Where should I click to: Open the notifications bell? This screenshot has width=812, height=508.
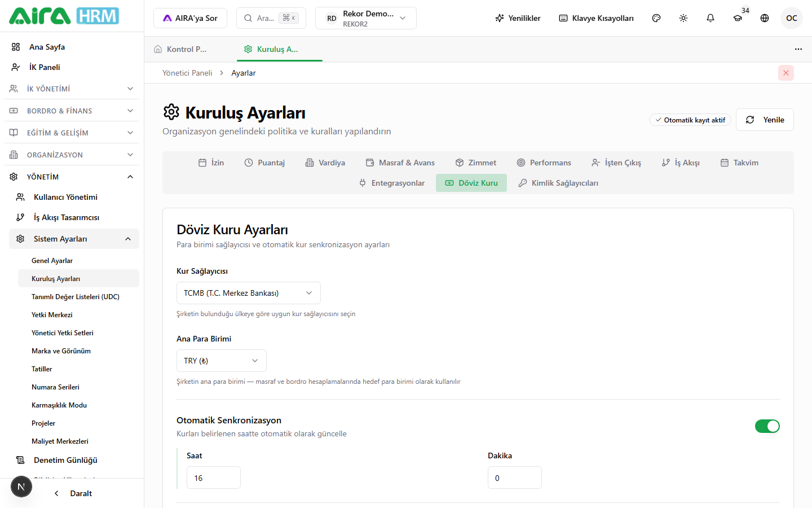tap(710, 18)
